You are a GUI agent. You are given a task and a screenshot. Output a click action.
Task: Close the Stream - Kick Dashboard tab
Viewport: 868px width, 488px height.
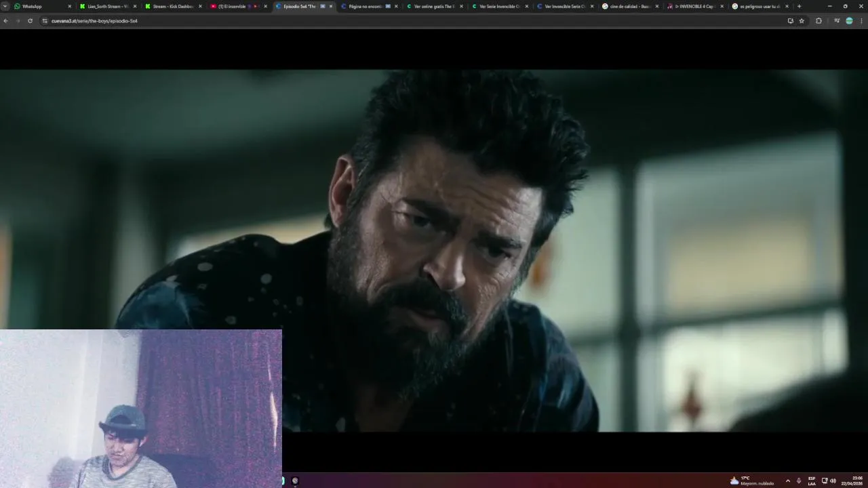[200, 6]
